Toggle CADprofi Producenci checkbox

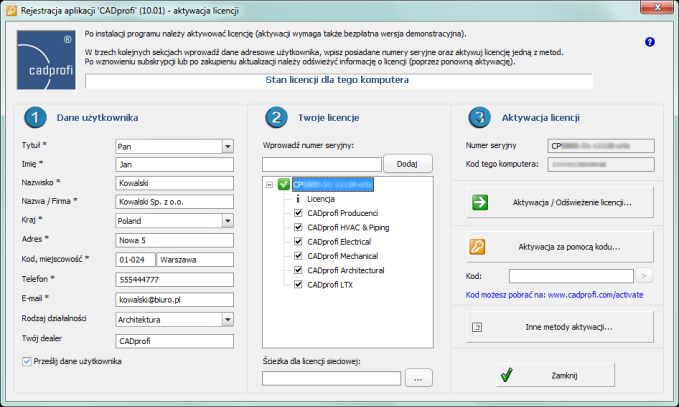[298, 213]
